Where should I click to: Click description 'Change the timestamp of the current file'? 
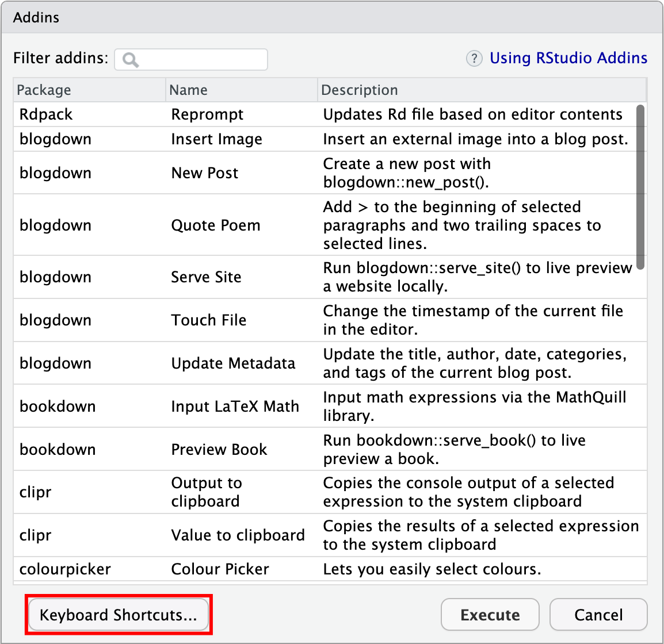click(473, 320)
